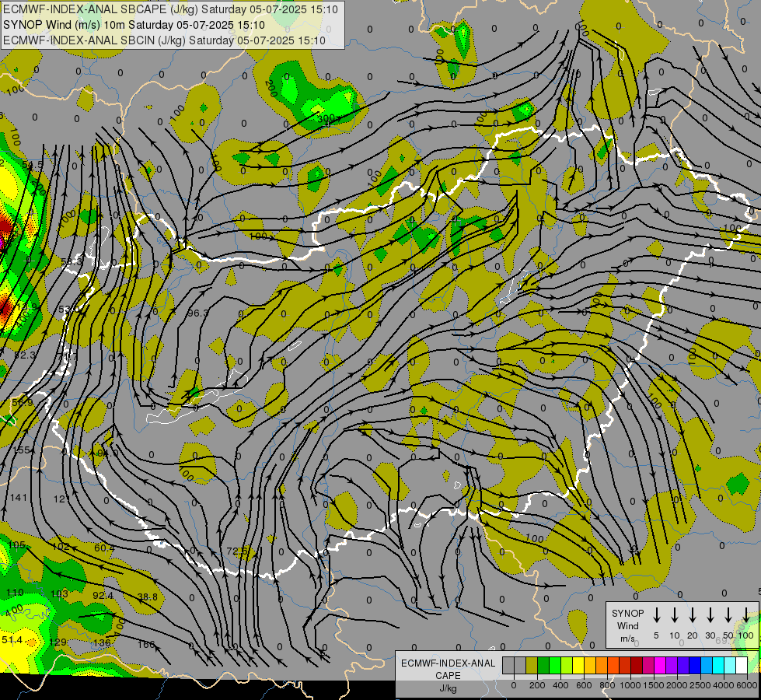
Task: Pick the yellow CAPE legend swatch
Action: (578, 665)
